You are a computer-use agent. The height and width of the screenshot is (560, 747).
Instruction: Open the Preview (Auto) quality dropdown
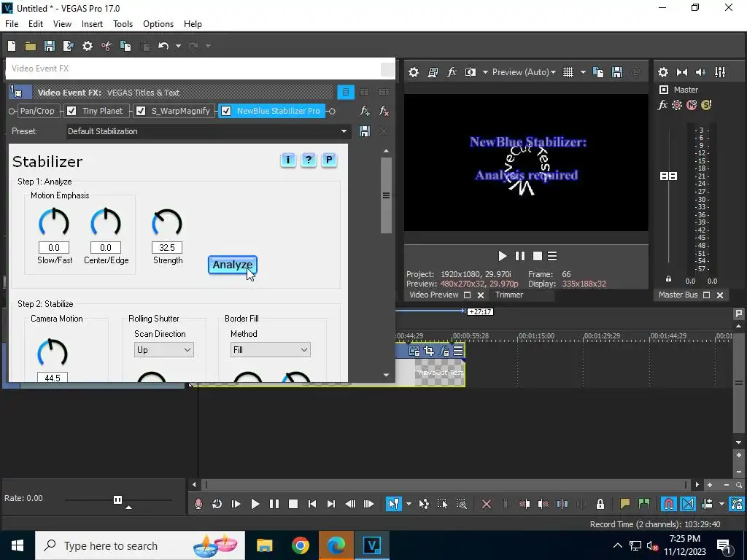[524, 72]
